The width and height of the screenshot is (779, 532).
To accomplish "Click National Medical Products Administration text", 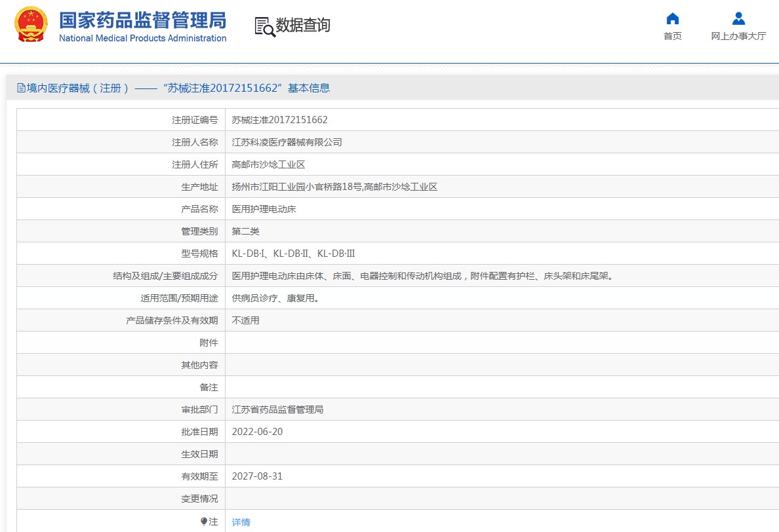I will point(142,38).
